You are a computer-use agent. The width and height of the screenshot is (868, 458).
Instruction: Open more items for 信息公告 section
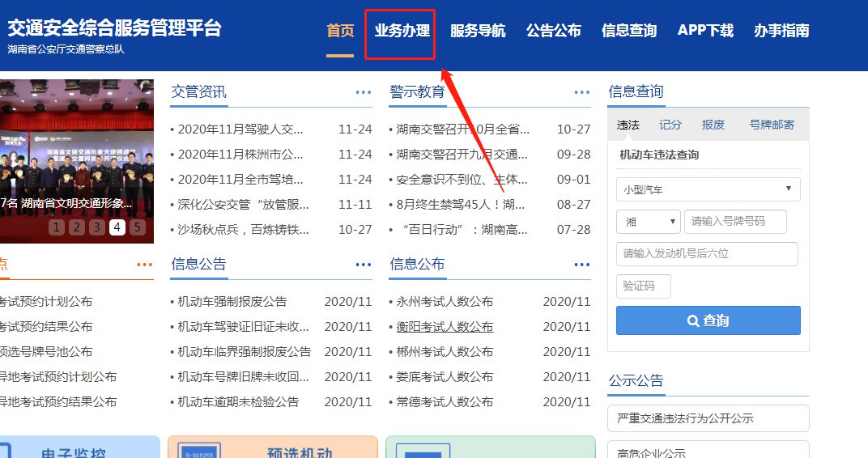[364, 265]
